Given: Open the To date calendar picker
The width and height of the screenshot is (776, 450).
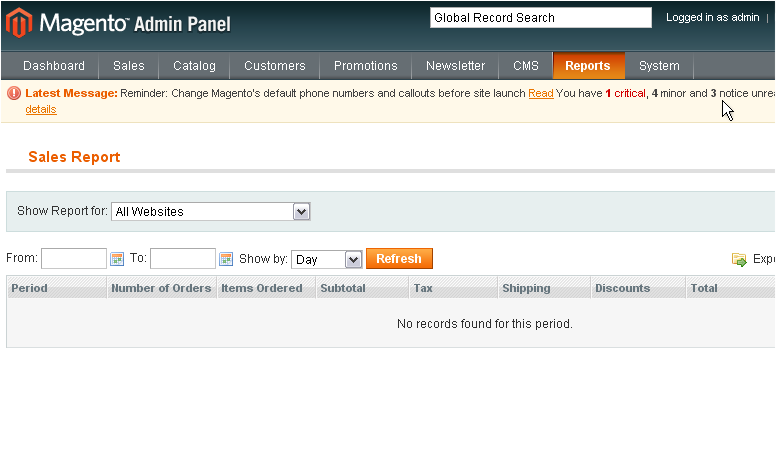Looking at the screenshot, I should 226,259.
